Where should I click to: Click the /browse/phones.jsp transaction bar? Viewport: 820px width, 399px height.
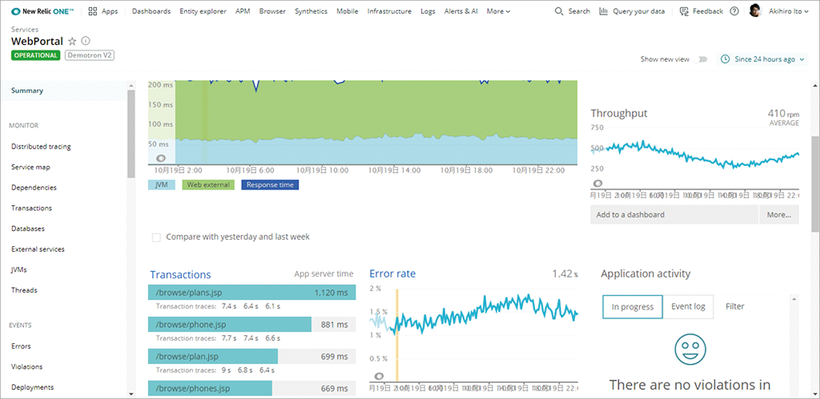[x=252, y=389]
